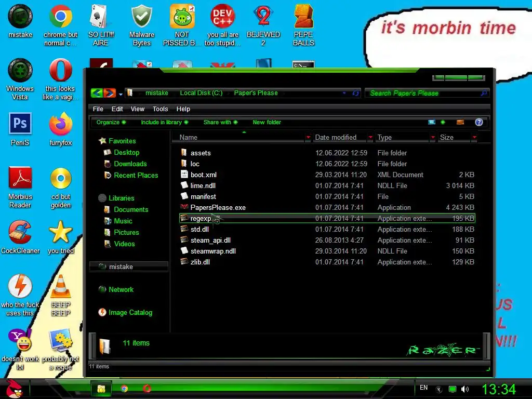The image size is (532, 399).
Task: Open the Yahoo 'doesn't work lol' icon
Action: pos(20,350)
